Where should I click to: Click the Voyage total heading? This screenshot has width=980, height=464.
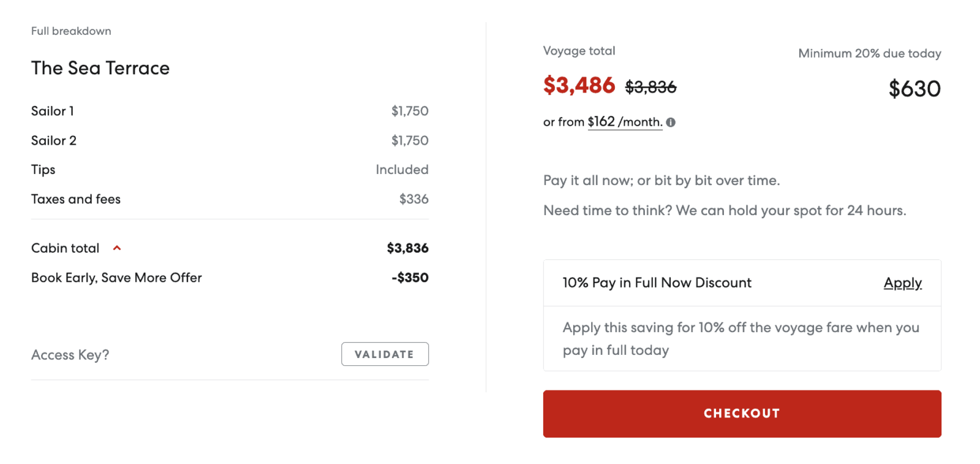578,51
